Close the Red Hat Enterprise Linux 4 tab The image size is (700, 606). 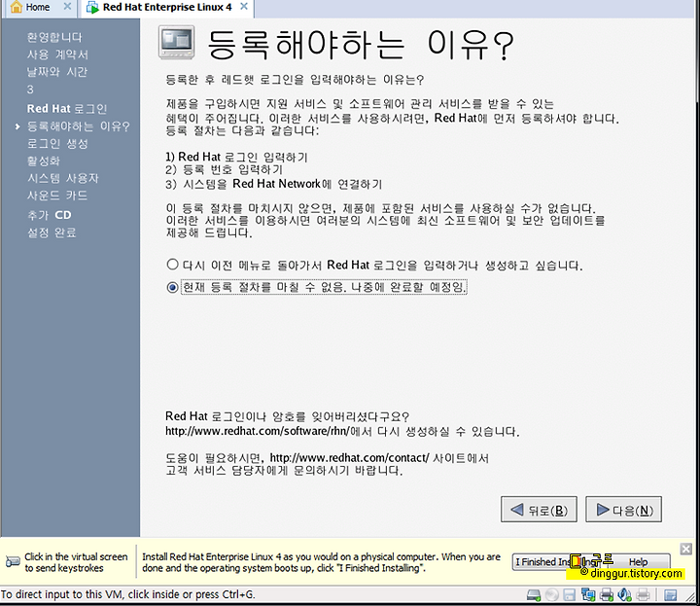click(x=244, y=6)
